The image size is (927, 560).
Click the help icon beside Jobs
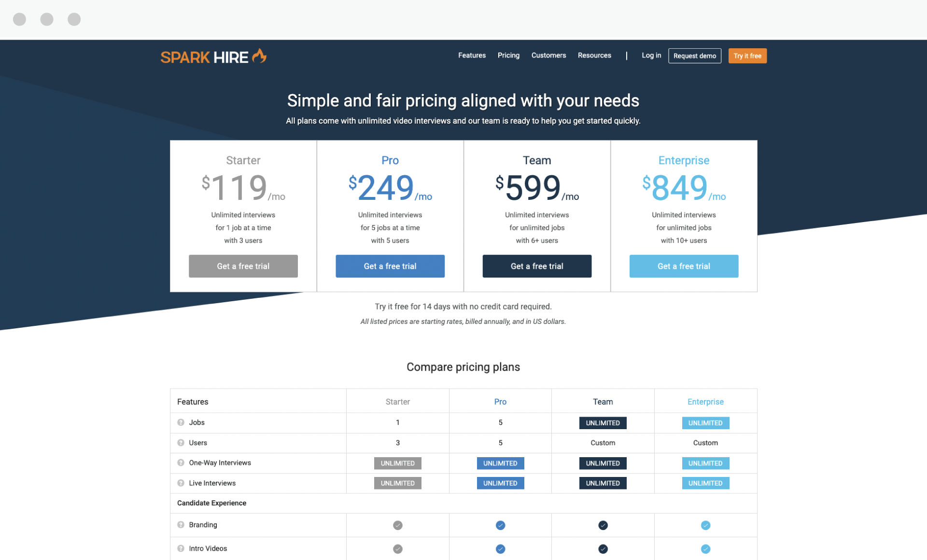click(181, 422)
